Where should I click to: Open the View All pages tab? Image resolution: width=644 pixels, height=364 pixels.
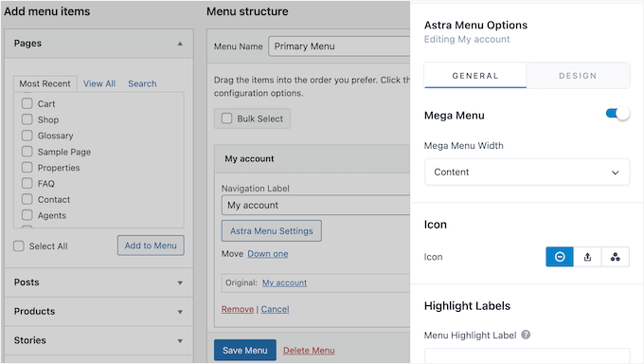tap(99, 83)
